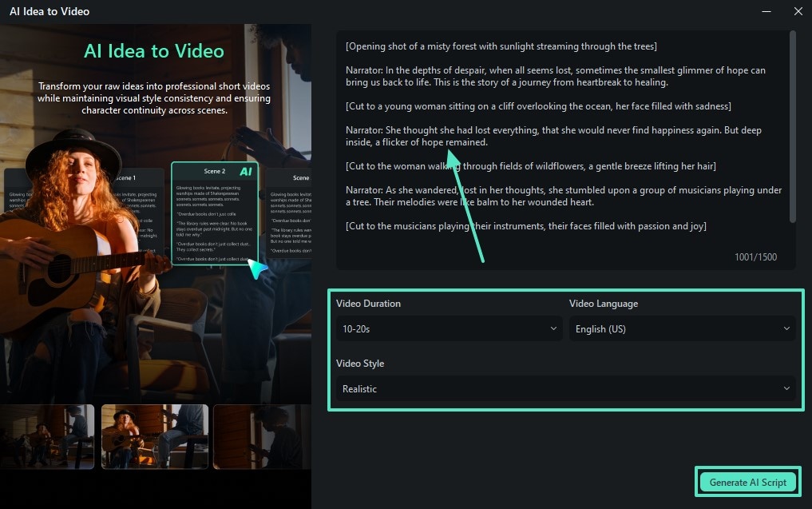Click the AI badge on Scene 2 card

tap(246, 171)
